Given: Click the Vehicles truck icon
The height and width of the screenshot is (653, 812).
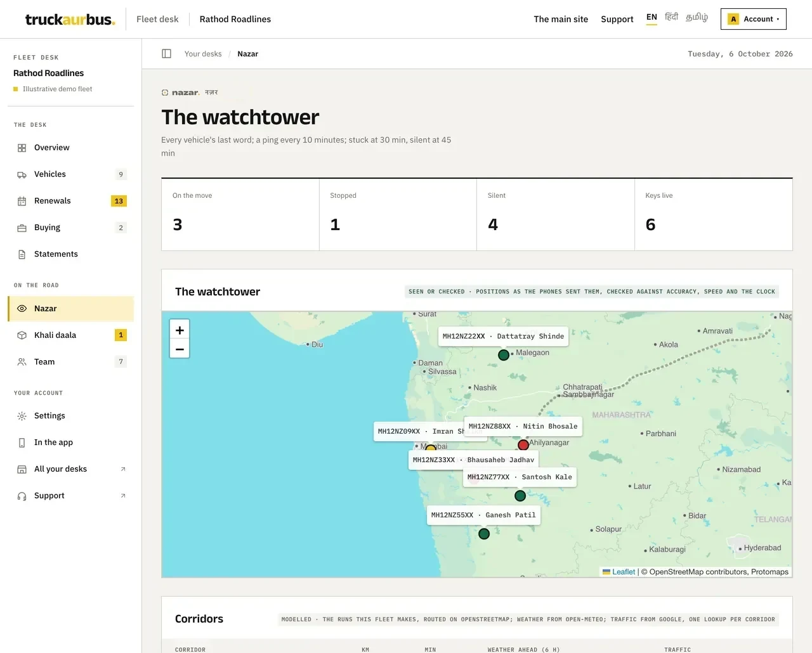Looking at the screenshot, I should pyautogui.click(x=22, y=174).
